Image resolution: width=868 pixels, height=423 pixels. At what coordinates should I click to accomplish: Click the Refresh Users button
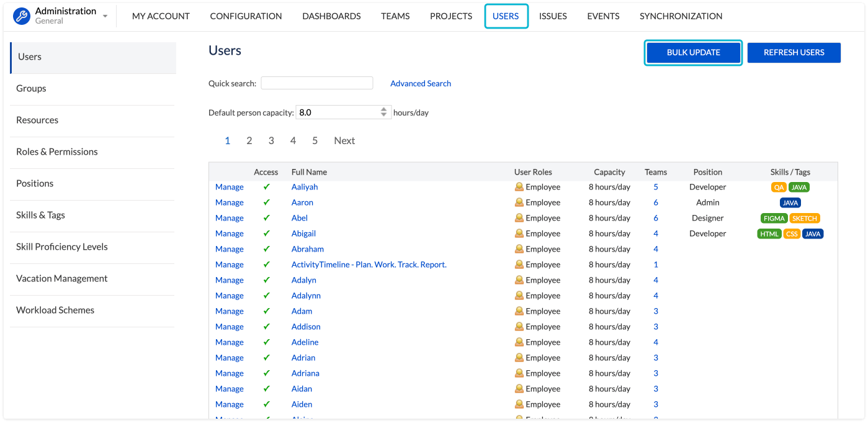click(x=794, y=53)
